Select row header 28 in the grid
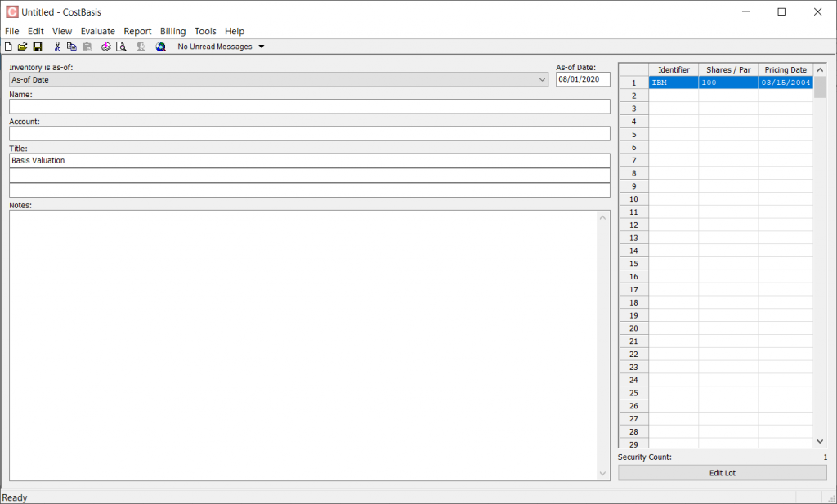 coord(633,431)
